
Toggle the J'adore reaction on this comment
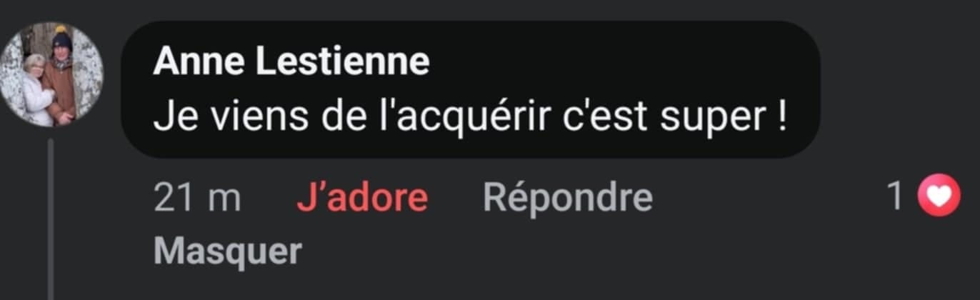coord(362,198)
